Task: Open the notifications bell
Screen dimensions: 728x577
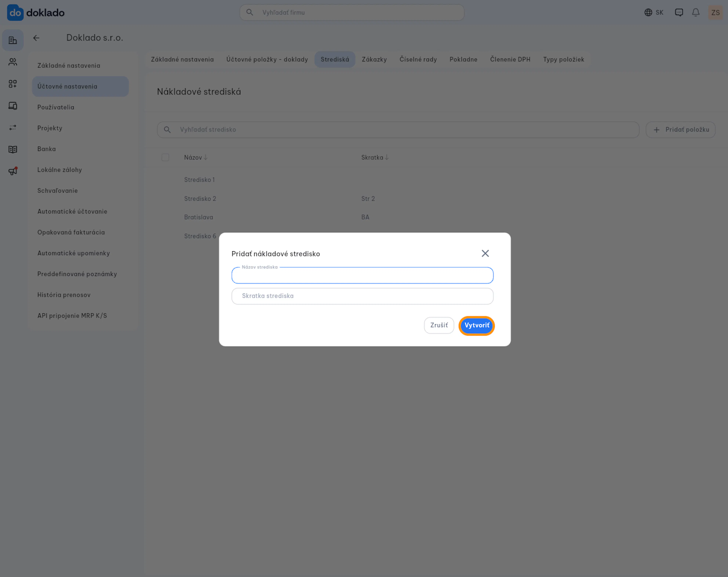Action: (x=696, y=13)
